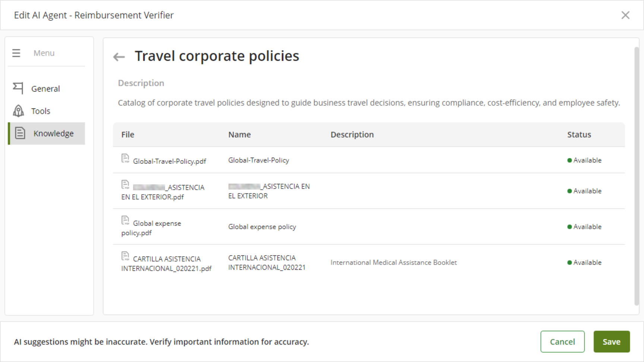The width and height of the screenshot is (644, 362).
Task: Open the Global-Travel-Policy name entry
Action: point(258,160)
